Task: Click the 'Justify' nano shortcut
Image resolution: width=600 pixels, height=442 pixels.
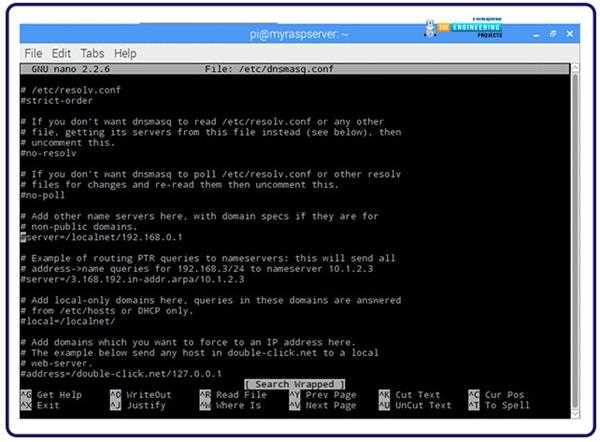Action: [138, 405]
